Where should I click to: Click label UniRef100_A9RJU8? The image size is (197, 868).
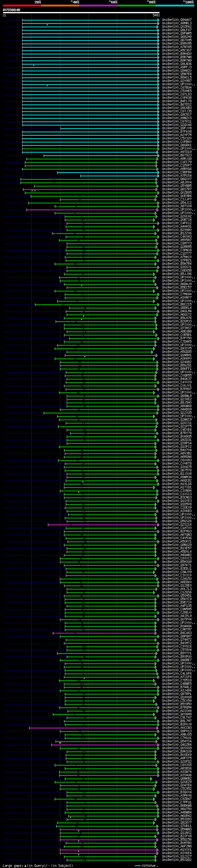pyautogui.click(x=177, y=159)
